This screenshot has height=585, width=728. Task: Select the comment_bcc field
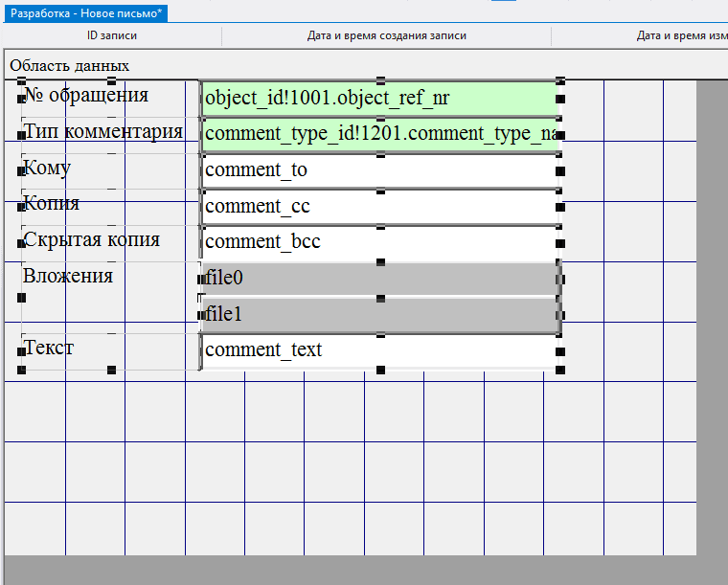click(379, 242)
